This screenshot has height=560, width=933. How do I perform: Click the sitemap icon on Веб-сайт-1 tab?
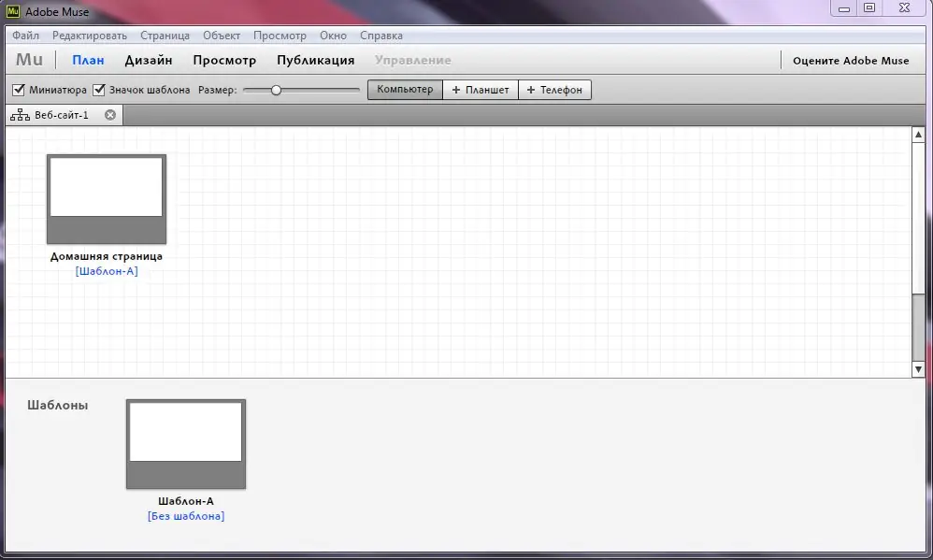click(x=20, y=115)
